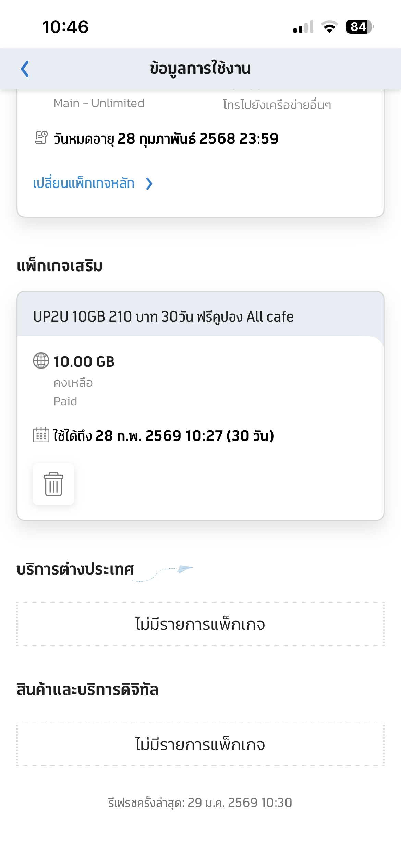
Task: Tap the cellular signal bars icon
Action: pos(303,27)
